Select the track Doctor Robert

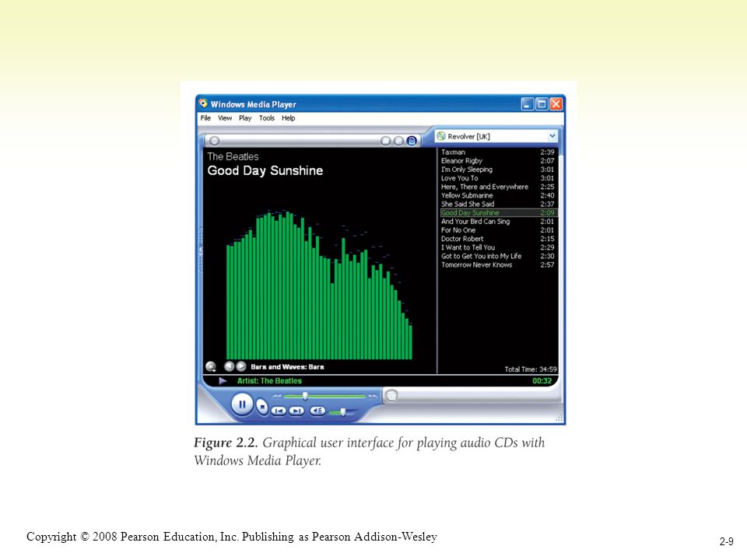(x=497, y=239)
